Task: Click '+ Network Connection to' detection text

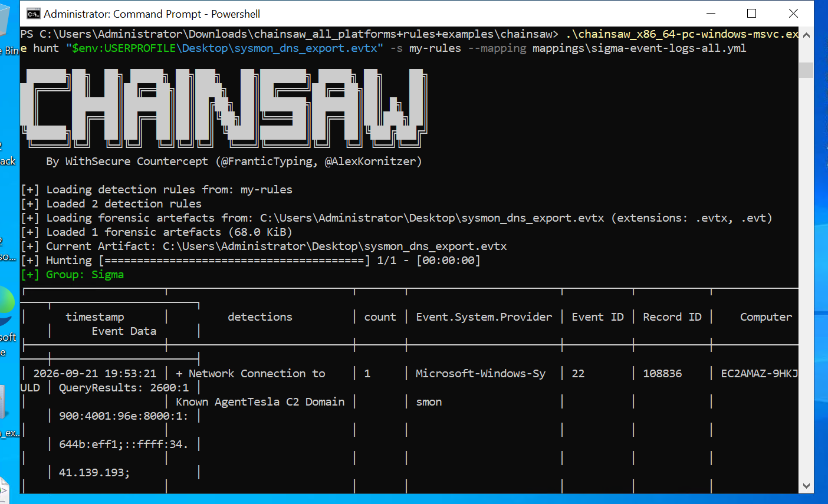Action: click(x=251, y=373)
